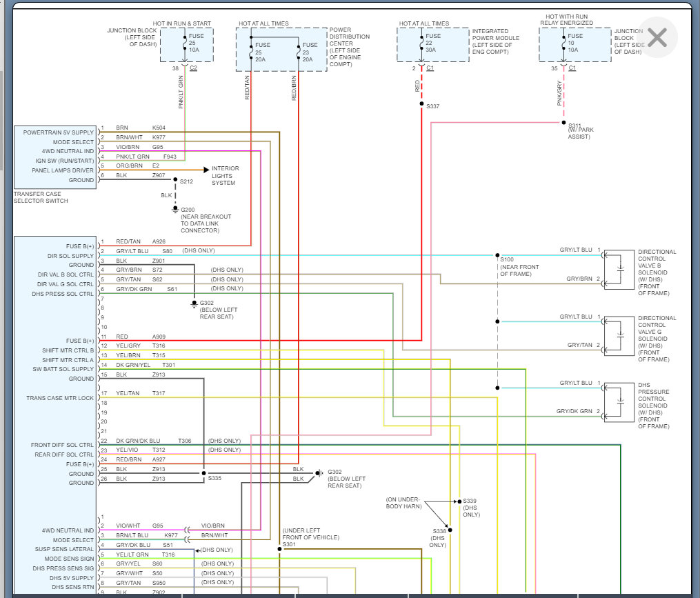Viewport: 700px width, 598px height.
Task: Click the Fuse 23 20A label
Action: tap(310, 52)
